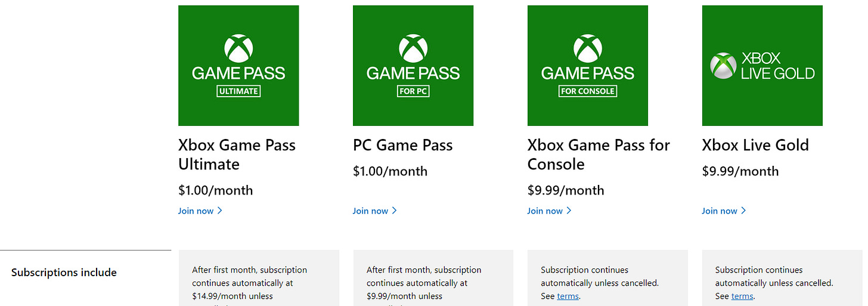Click chevron arrow beside PC Game Pass Join now
Screen dimensions: 868x306
coord(395,211)
